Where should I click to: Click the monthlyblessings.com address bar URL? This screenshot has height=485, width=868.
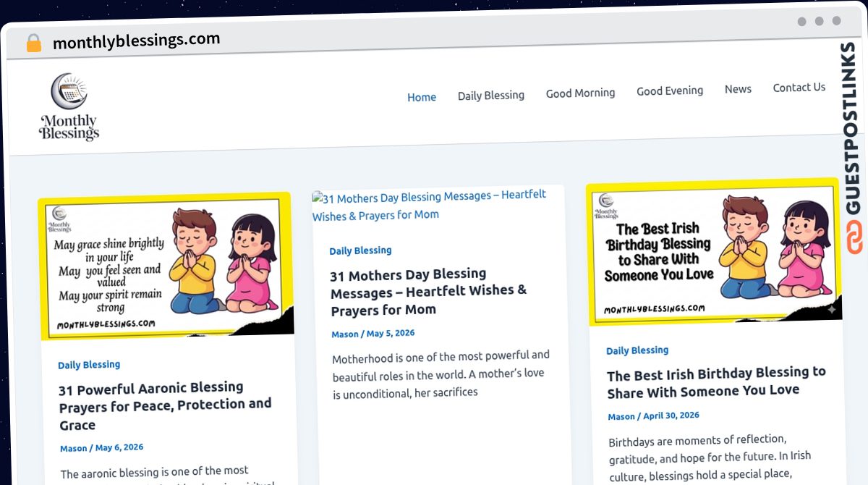tap(137, 41)
